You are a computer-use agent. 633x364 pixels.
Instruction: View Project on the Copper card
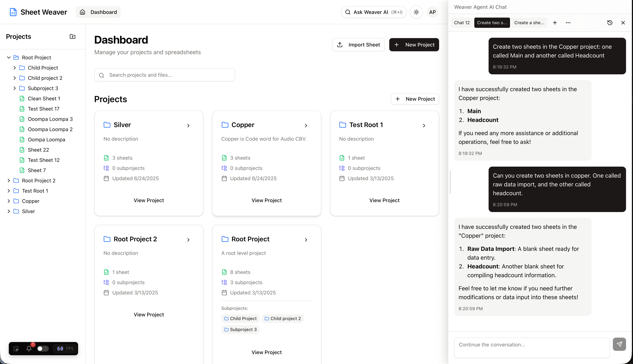coord(266,200)
